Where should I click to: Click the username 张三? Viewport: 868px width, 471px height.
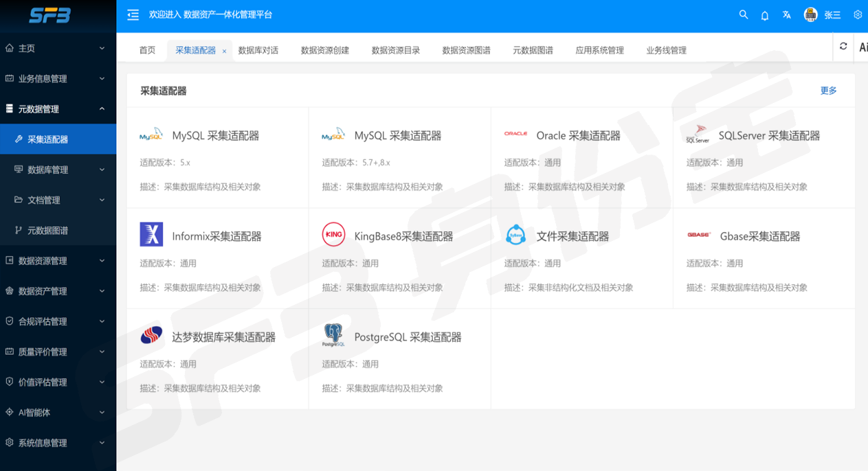[832, 15]
